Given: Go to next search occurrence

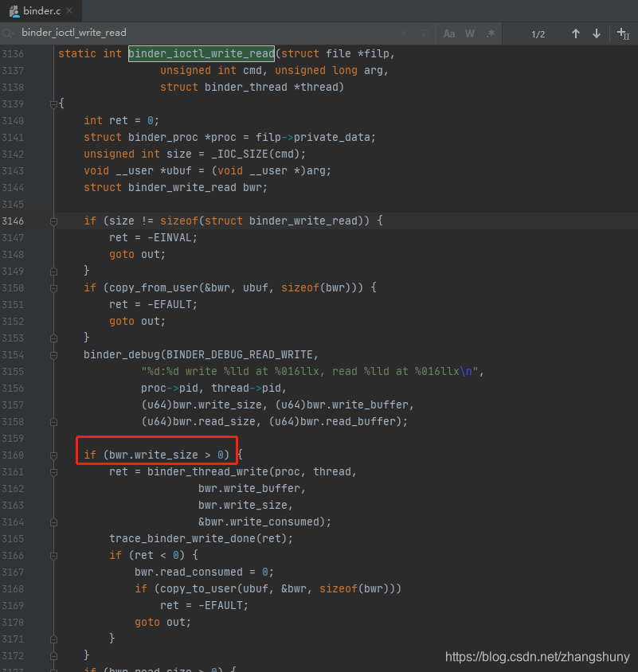Looking at the screenshot, I should pos(597,33).
